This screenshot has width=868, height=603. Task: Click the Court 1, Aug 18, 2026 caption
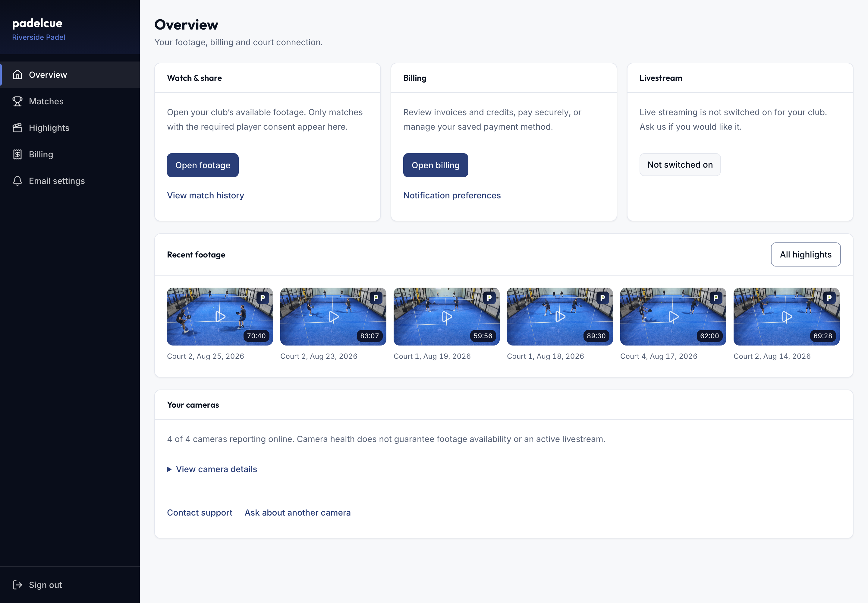(546, 356)
